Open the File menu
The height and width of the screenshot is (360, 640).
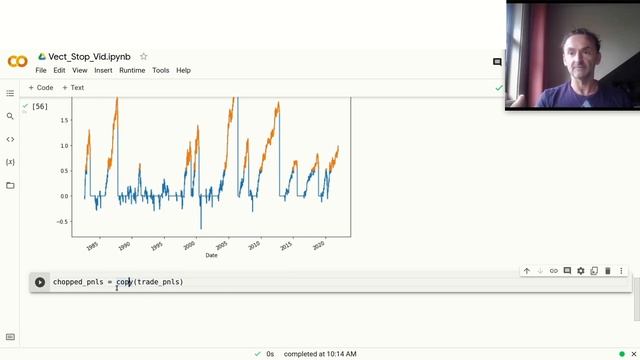coord(41,70)
